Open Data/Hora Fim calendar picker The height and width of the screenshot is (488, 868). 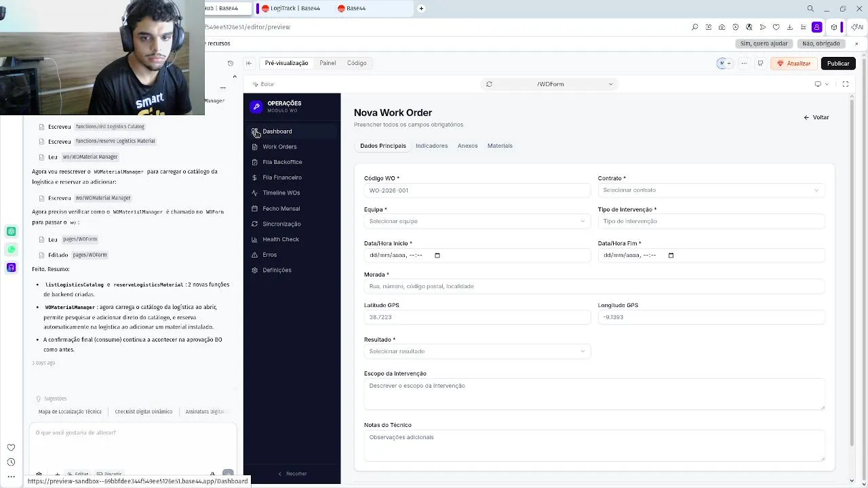click(671, 256)
